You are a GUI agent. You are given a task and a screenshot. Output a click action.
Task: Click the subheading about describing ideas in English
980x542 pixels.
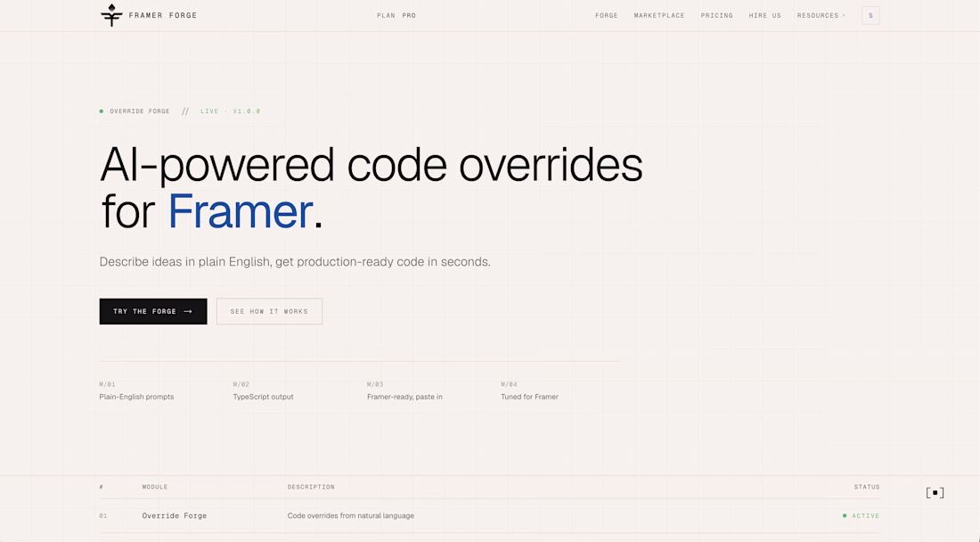click(295, 262)
